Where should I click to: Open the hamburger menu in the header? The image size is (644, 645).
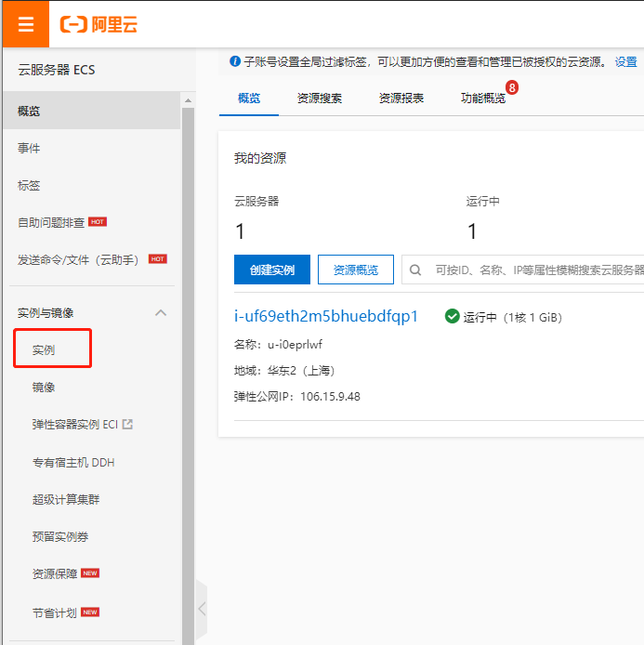(x=25, y=24)
